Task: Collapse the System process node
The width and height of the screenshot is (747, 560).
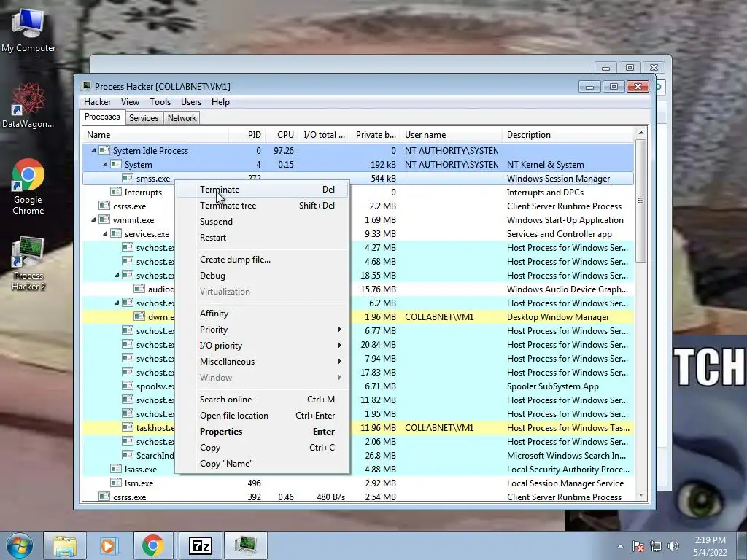Action: point(105,164)
